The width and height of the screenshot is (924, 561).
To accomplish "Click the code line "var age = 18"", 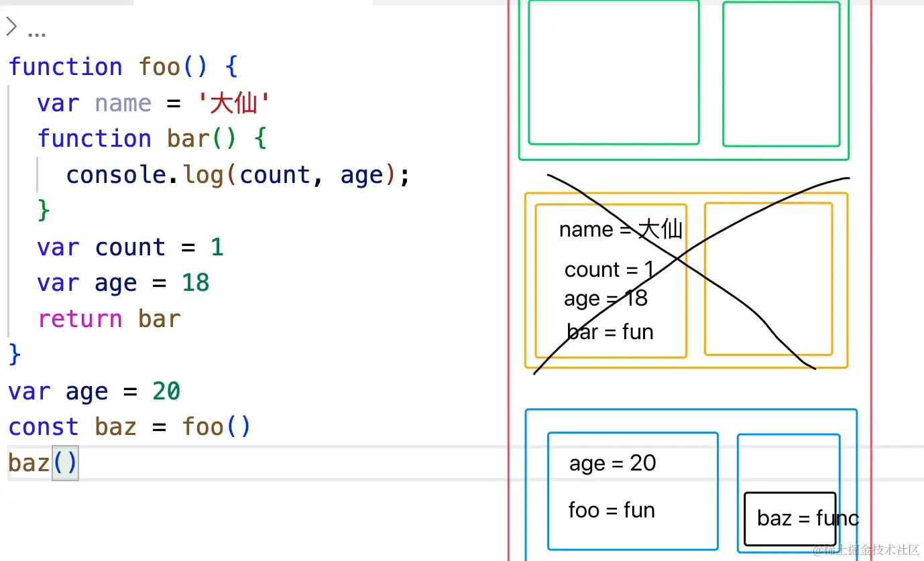I will pos(123,283).
